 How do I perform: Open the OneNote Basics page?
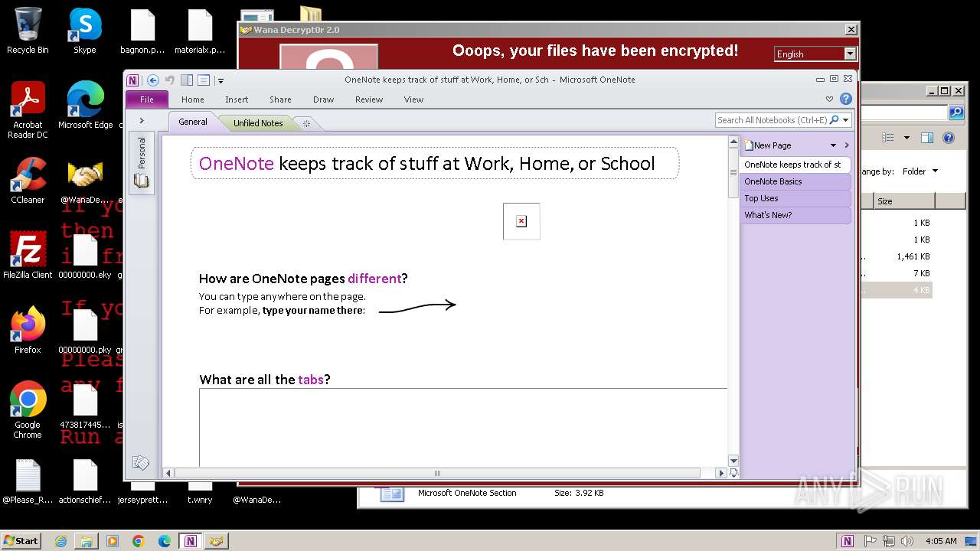tap(795, 181)
